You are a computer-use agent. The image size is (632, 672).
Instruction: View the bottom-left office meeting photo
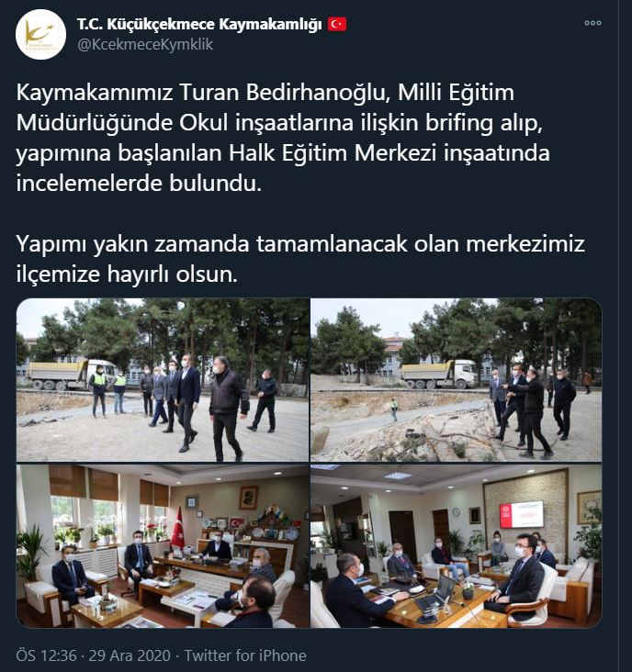point(163,545)
